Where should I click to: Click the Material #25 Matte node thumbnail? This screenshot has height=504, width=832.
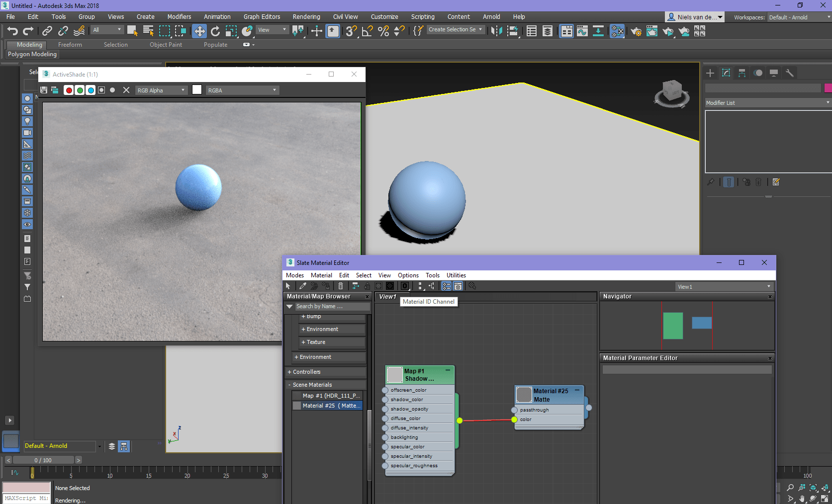pyautogui.click(x=524, y=395)
